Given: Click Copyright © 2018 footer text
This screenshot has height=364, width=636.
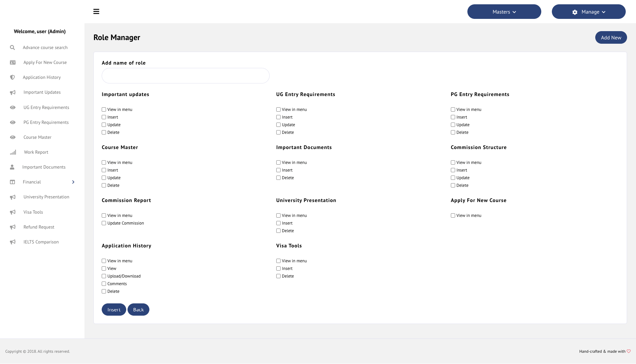Looking at the screenshot, I should (37, 351).
